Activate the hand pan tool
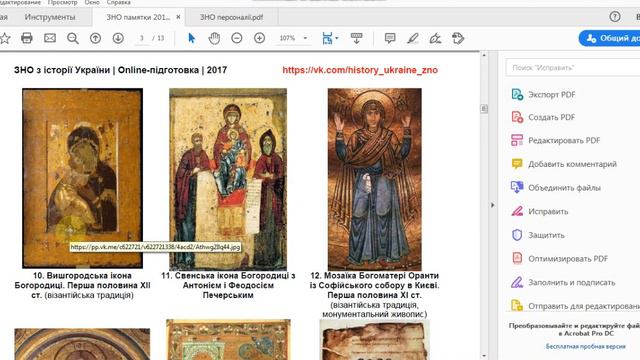Image resolution: width=640 pixels, height=360 pixels. pos(214,38)
